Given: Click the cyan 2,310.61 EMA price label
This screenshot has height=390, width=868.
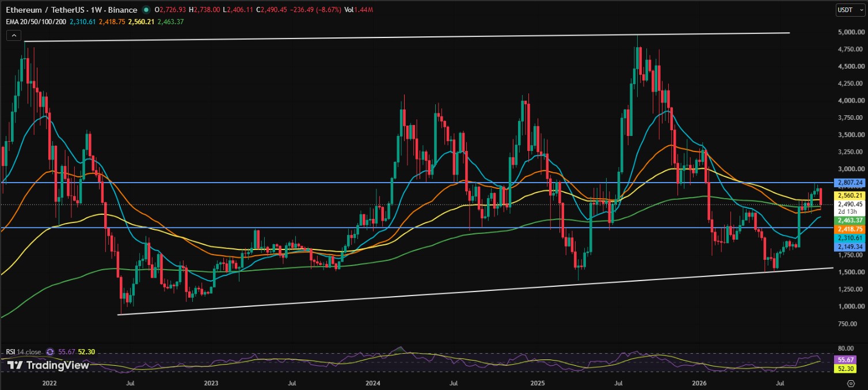Looking at the screenshot, I should point(849,238).
